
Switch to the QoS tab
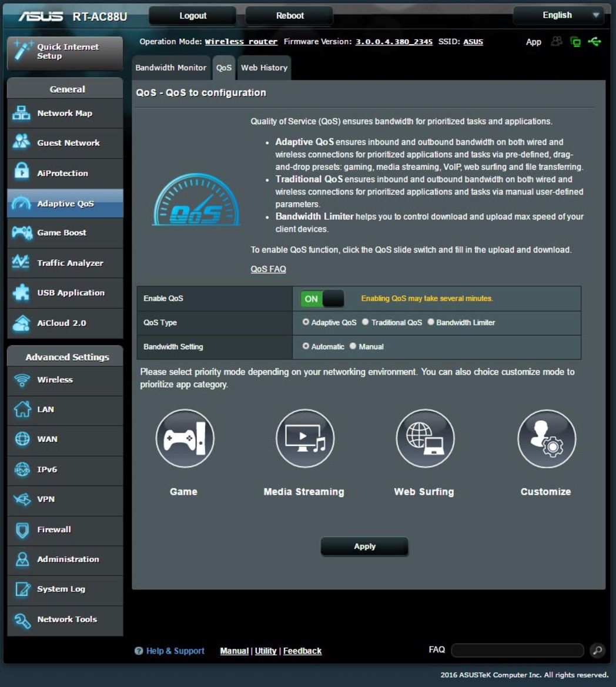click(224, 68)
